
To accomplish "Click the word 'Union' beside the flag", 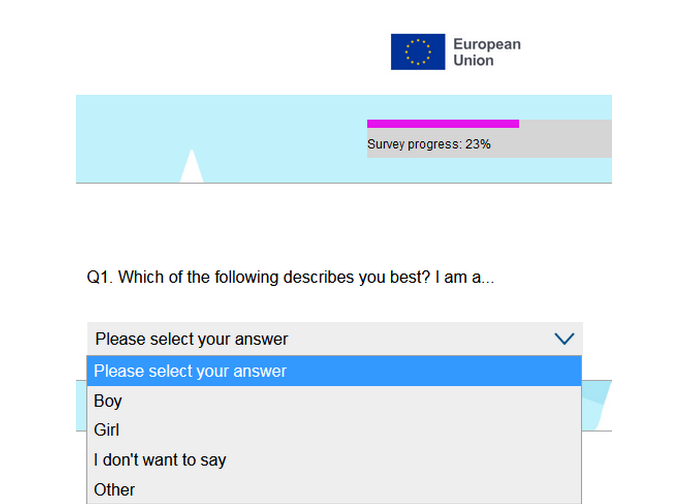I will click(x=473, y=61).
